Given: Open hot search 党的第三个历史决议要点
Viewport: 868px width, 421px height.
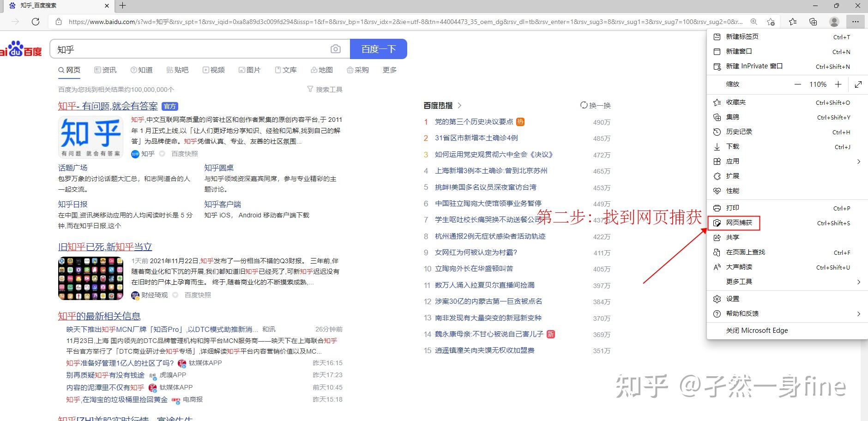Looking at the screenshot, I should (x=474, y=121).
